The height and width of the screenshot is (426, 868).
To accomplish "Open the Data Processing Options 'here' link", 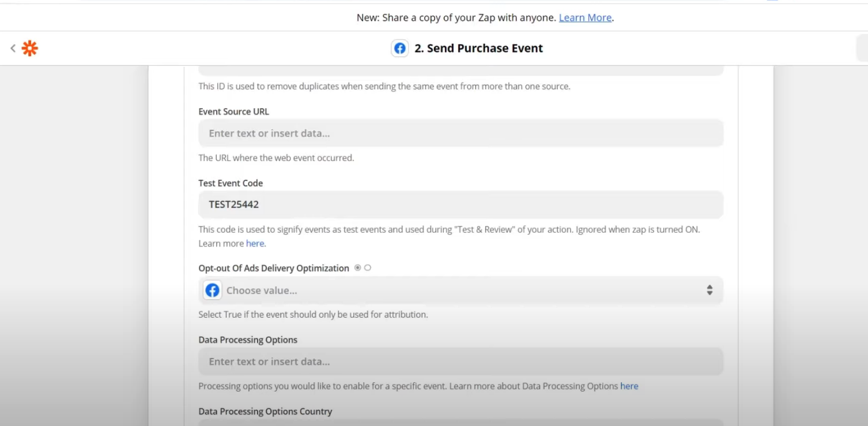I will pos(629,386).
